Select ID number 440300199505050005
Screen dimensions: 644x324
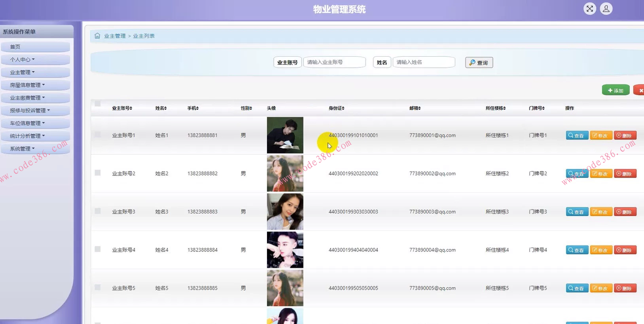[353, 288]
